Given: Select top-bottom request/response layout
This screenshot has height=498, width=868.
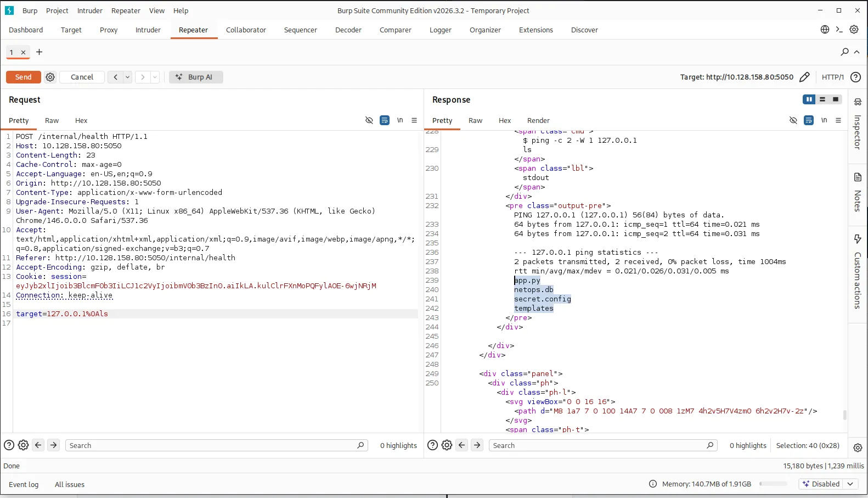Looking at the screenshot, I should (x=822, y=99).
